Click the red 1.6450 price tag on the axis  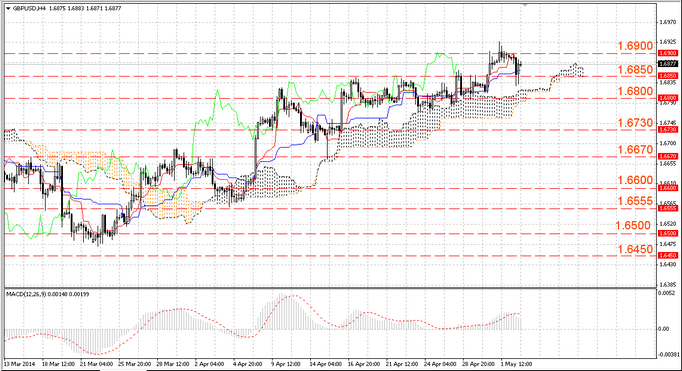668,255
